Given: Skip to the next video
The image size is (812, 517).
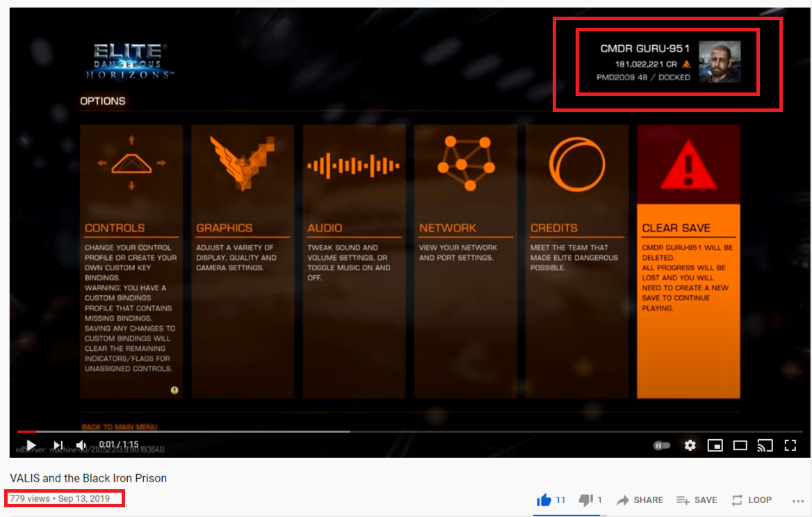Looking at the screenshot, I should pos(58,445).
